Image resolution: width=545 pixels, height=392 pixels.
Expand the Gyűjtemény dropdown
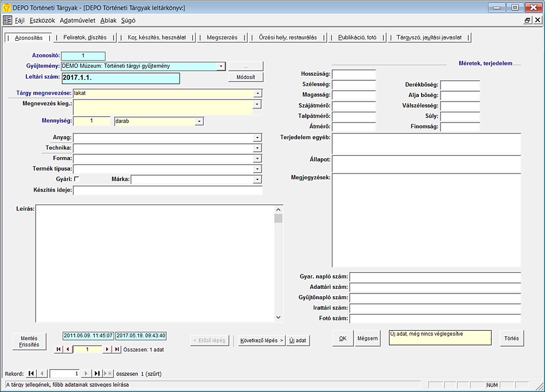[x=221, y=66]
